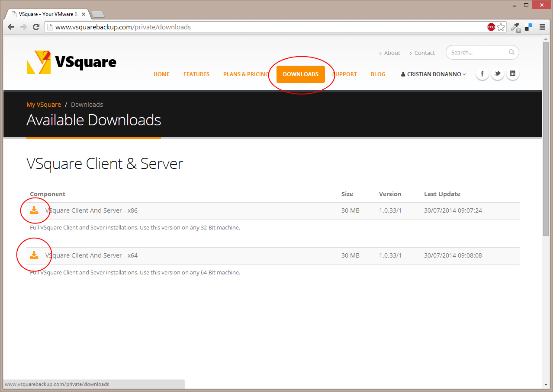Open the VSquare LinkedIn page icon
Image resolution: width=553 pixels, height=392 pixels.
click(513, 74)
